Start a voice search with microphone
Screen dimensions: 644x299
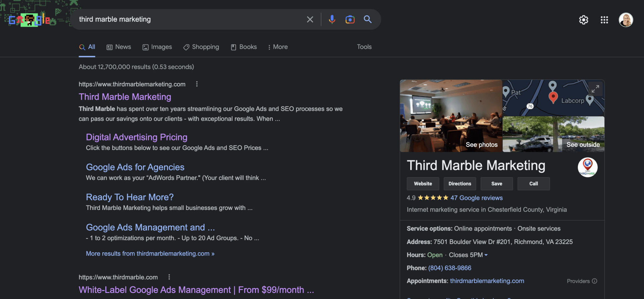[332, 19]
